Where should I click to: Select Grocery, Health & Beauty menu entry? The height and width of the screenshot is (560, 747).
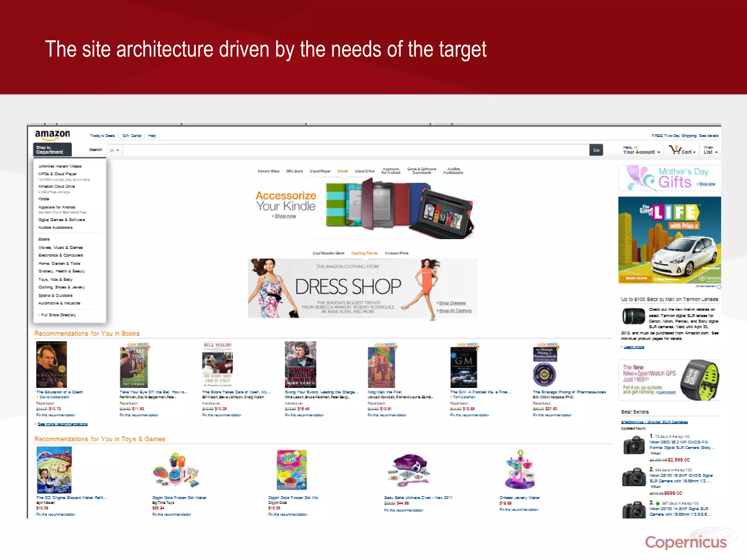point(62,271)
